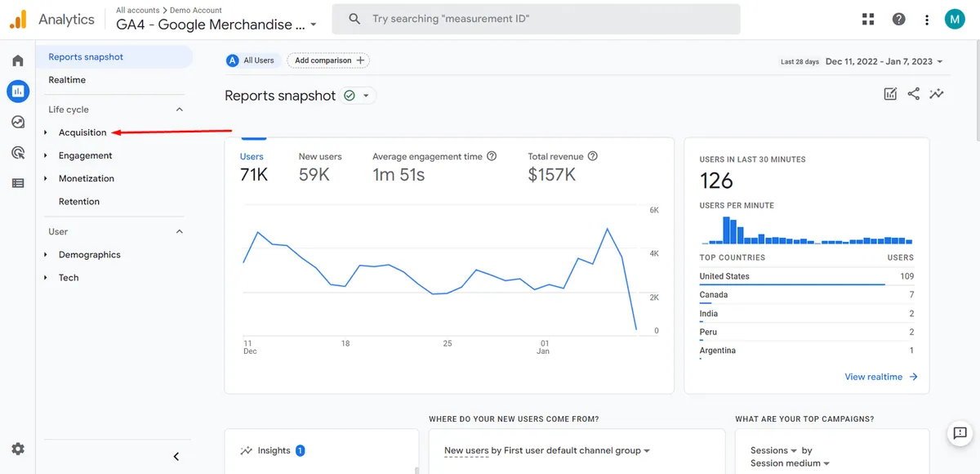Open the Home icon in left rail

18,60
